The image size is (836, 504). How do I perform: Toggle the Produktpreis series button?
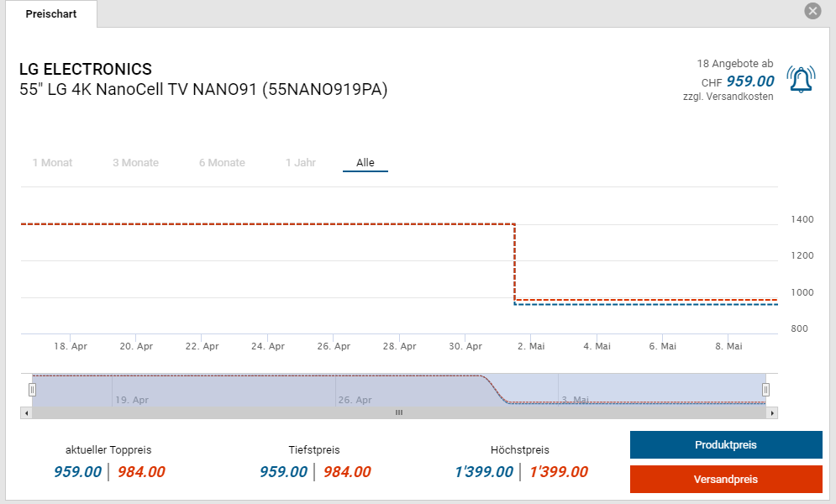tap(726, 445)
